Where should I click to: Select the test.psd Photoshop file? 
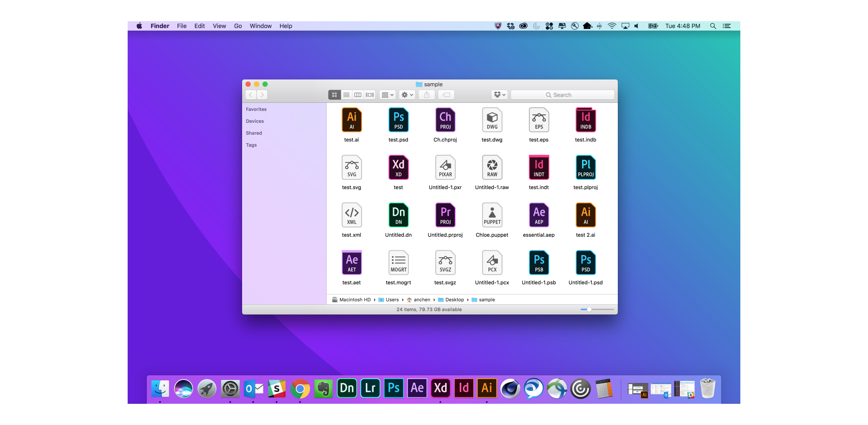pyautogui.click(x=398, y=120)
